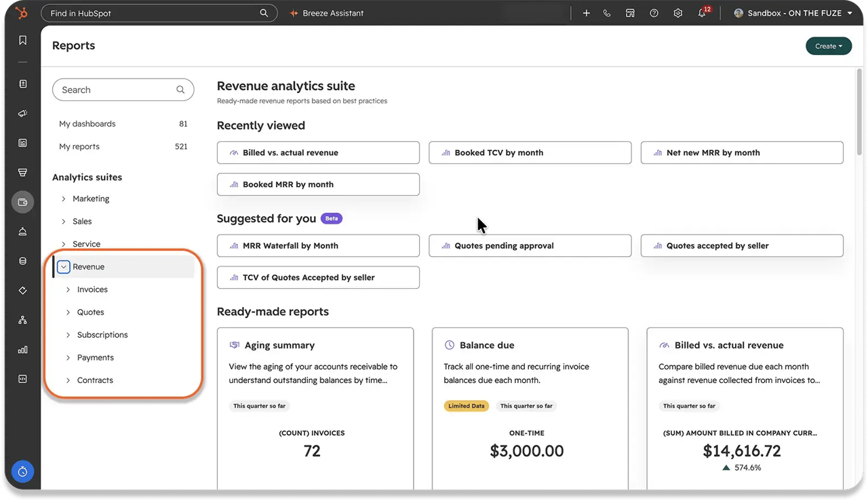Select Contracts under Revenue
This screenshot has width=868, height=501.
pos(95,380)
